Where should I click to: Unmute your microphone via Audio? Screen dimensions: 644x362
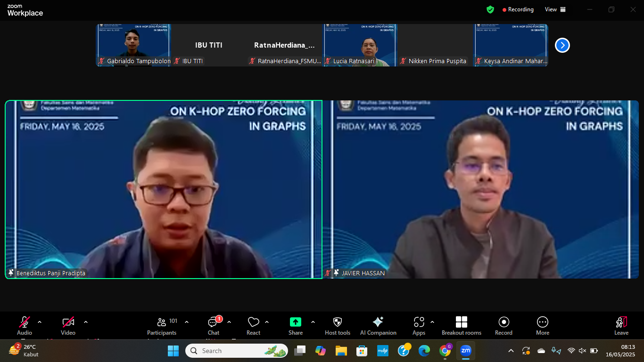click(x=24, y=325)
